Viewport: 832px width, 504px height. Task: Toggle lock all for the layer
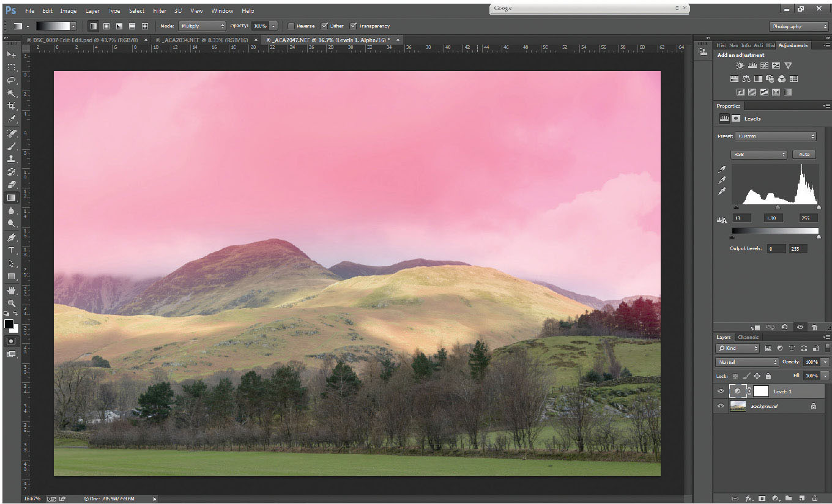coord(768,376)
